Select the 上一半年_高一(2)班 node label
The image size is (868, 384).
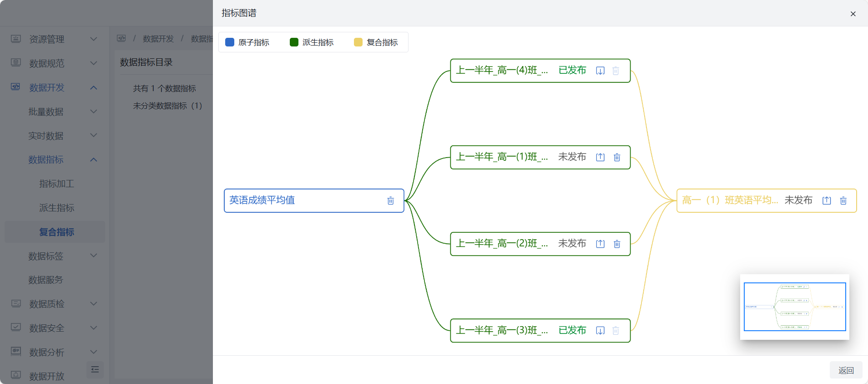[x=502, y=243]
